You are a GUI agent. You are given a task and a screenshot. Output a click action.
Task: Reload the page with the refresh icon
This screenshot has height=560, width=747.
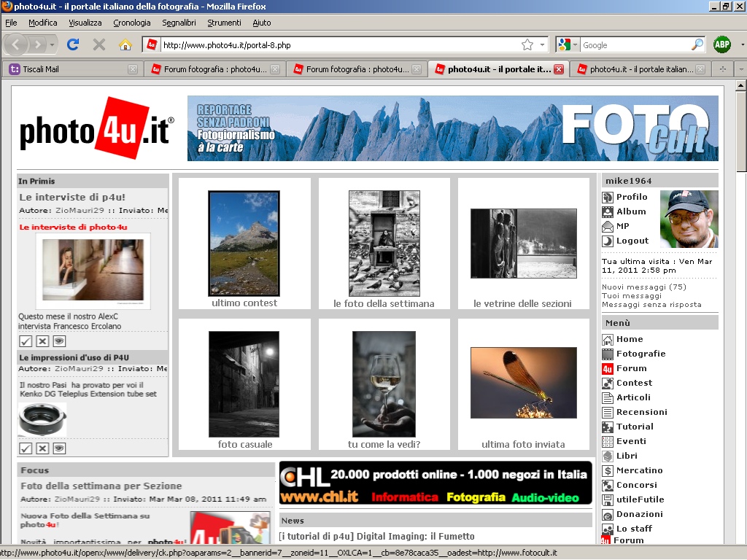[x=73, y=44]
